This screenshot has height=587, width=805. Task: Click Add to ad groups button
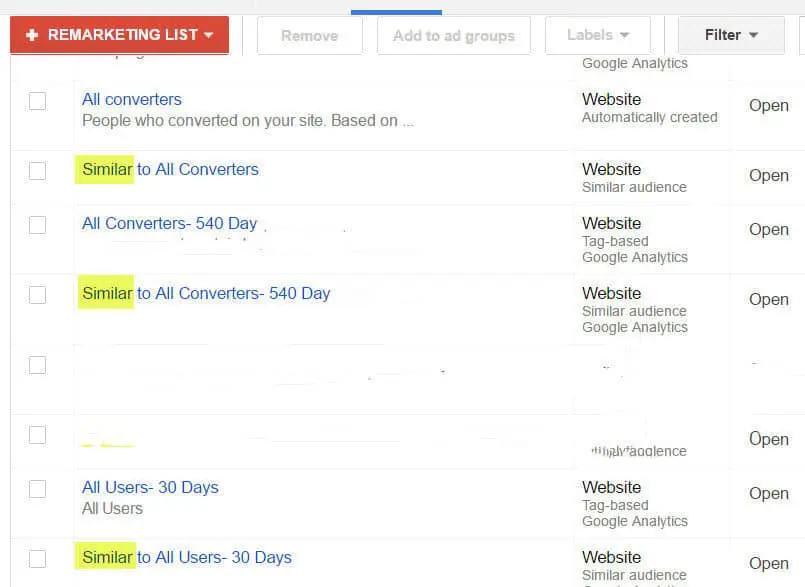click(x=453, y=35)
